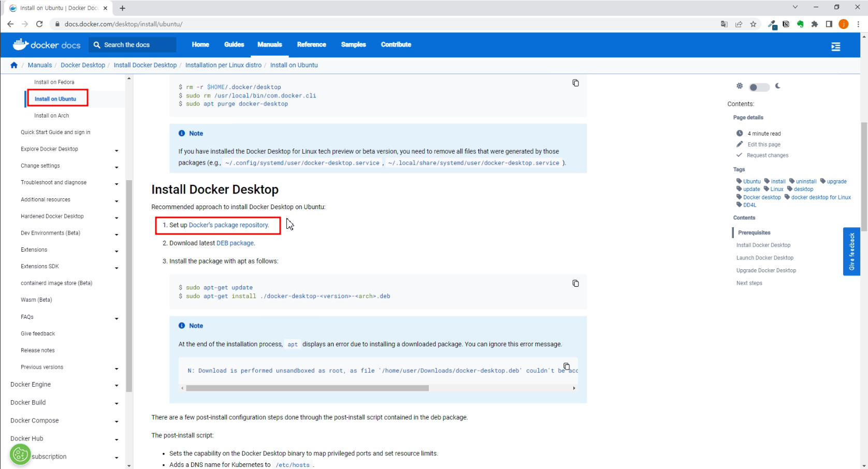
Task: Open Quick Start Guide and sign in
Action: (55, 133)
